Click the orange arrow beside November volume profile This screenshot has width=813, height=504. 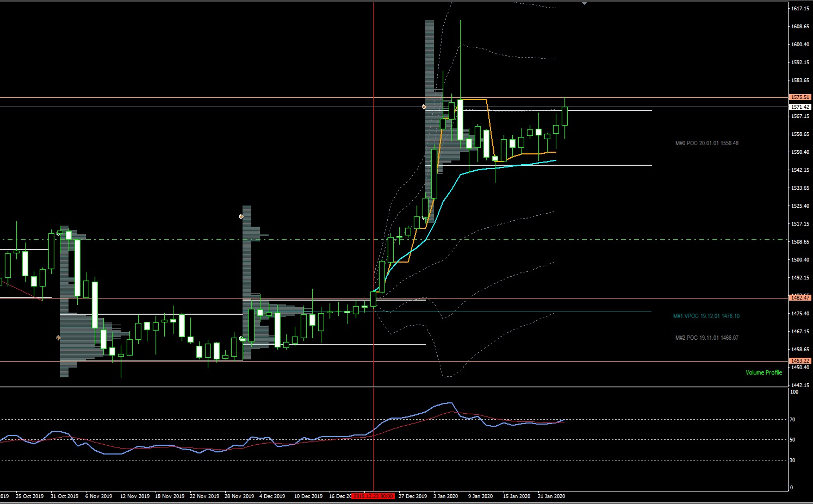click(59, 338)
